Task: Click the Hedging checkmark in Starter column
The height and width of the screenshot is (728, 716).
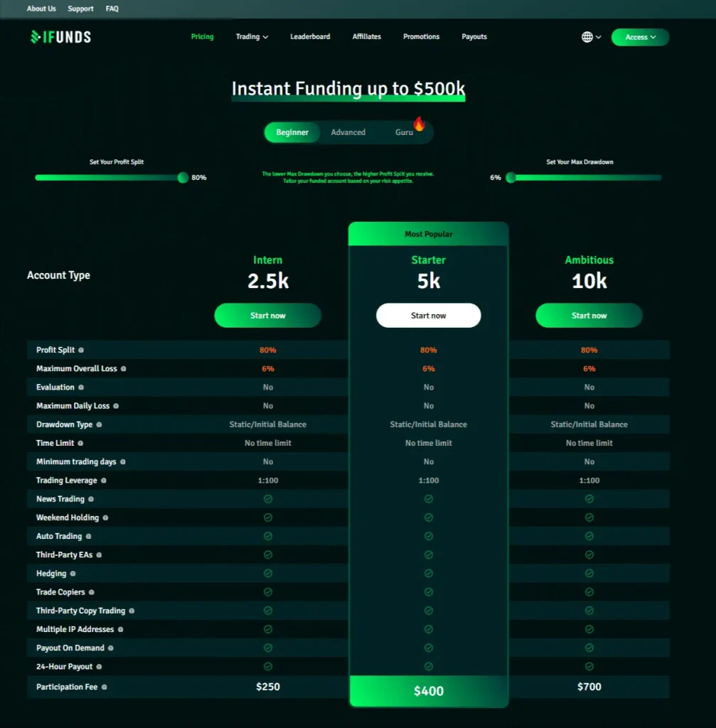Action: pos(428,573)
